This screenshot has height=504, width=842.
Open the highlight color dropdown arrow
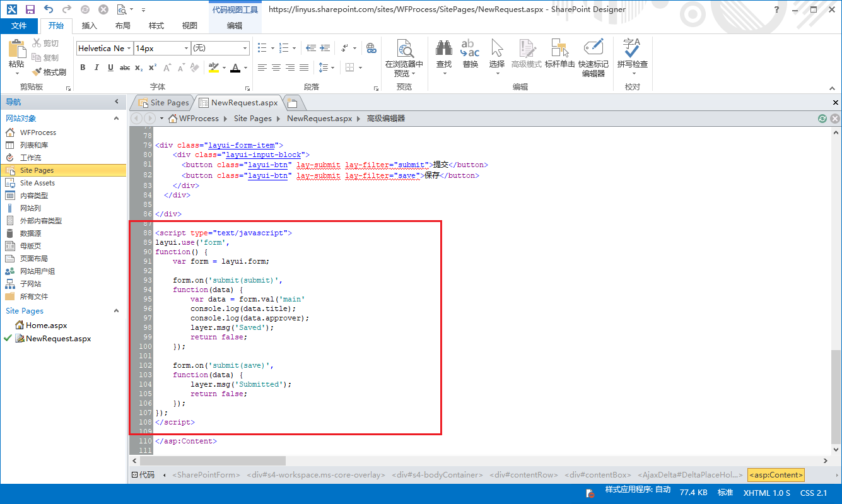click(224, 67)
